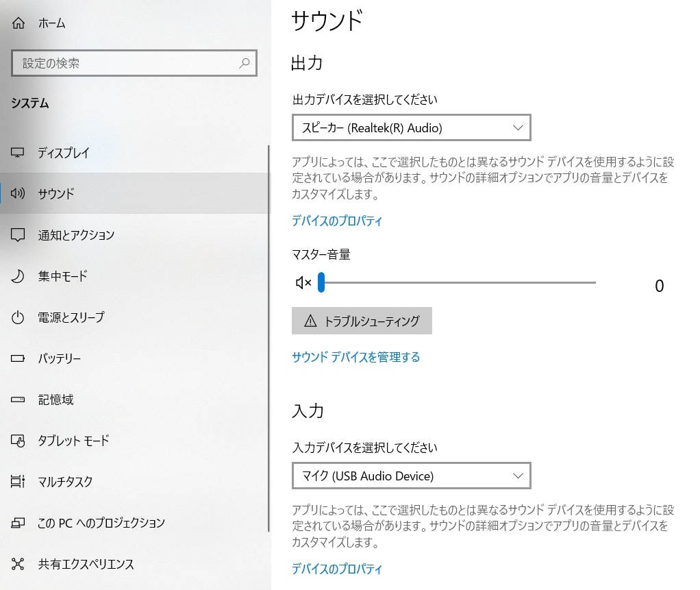This screenshot has width=700, height=590.
Task: Open the output device dropdown スピーカー (Realtek(R) Audio)
Action: click(411, 127)
